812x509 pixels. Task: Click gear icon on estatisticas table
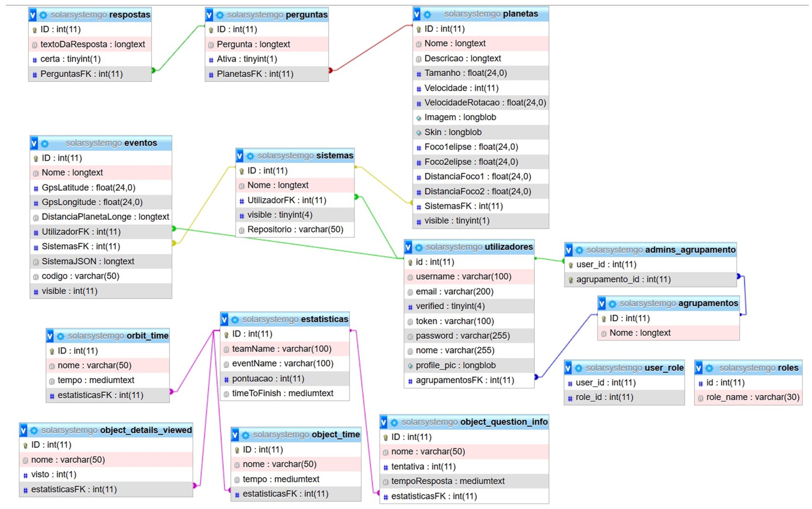point(235,319)
